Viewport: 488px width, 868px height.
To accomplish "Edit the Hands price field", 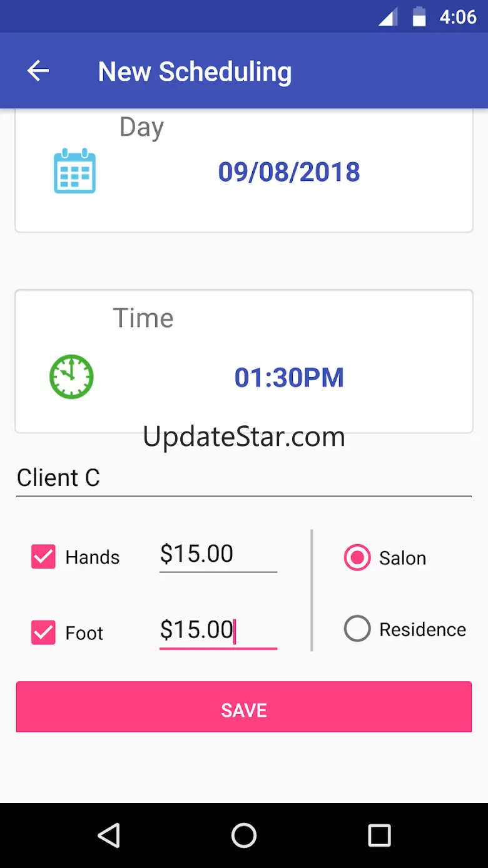I will point(217,554).
